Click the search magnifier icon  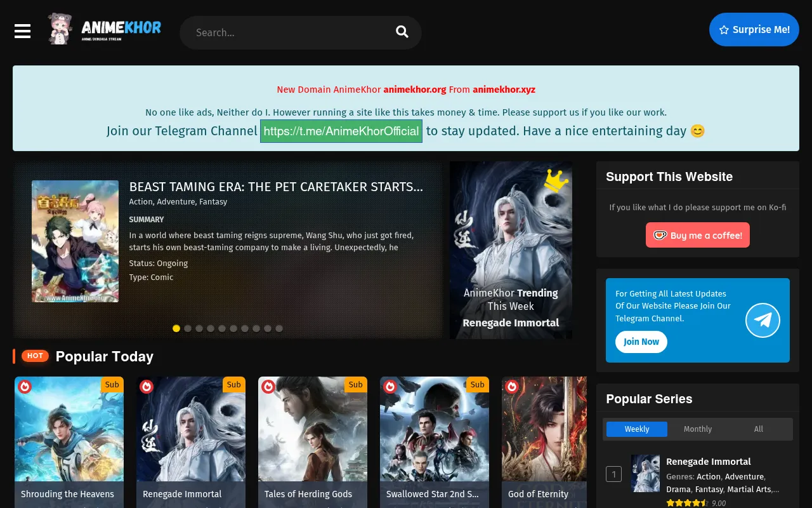click(402, 32)
